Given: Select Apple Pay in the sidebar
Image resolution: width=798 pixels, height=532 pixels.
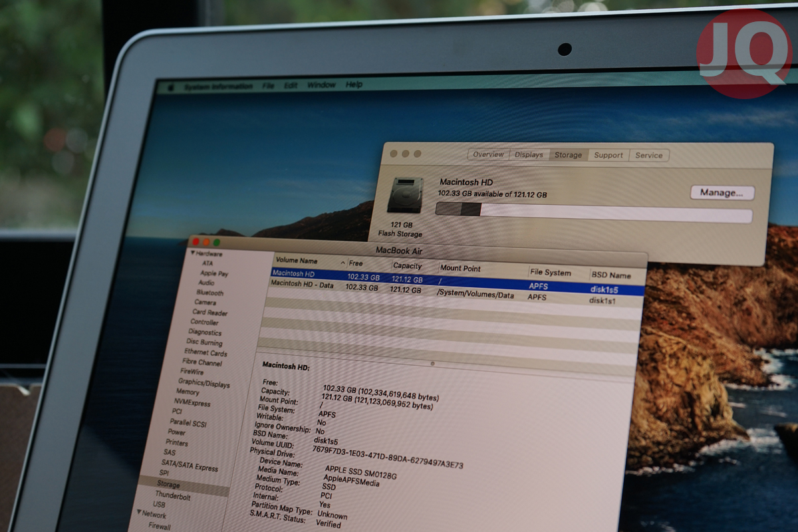Looking at the screenshot, I should (213, 273).
